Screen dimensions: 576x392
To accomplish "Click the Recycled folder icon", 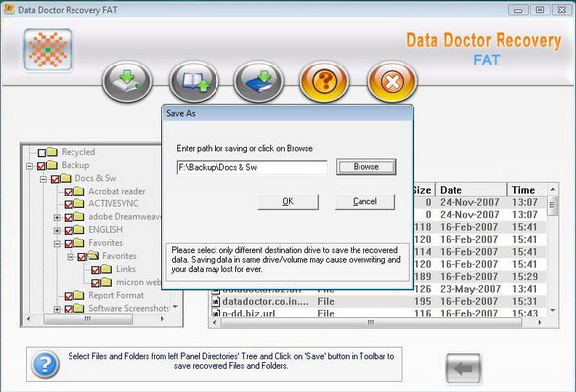I will coord(53,152).
